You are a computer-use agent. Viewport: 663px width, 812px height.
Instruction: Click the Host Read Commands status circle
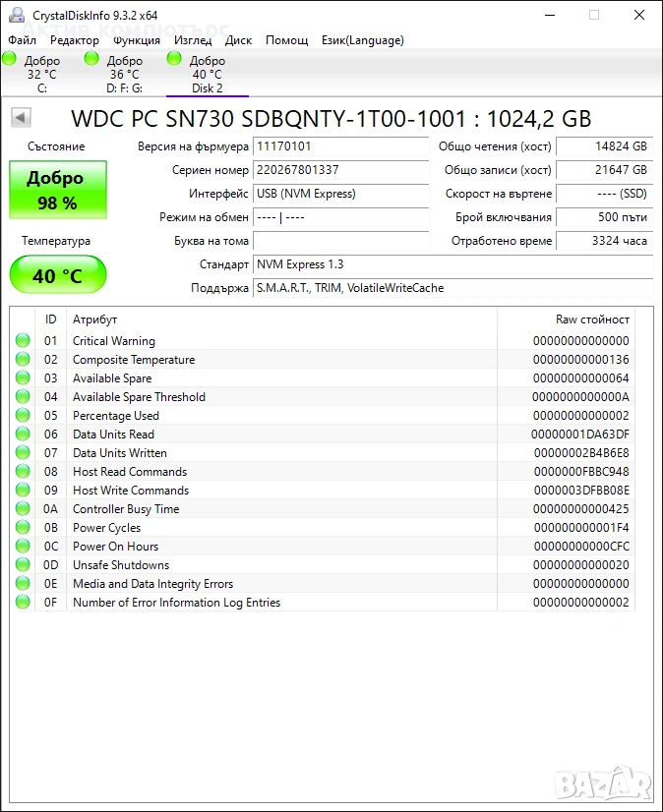[23, 471]
